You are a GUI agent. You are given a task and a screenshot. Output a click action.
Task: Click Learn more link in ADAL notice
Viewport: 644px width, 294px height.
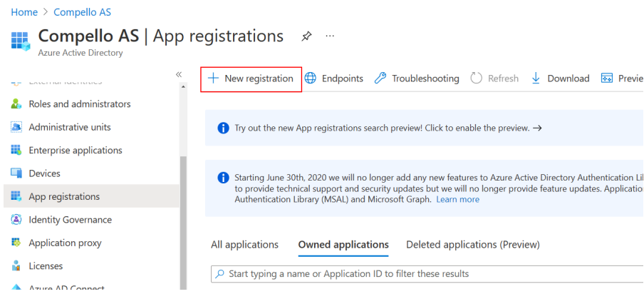click(x=457, y=199)
